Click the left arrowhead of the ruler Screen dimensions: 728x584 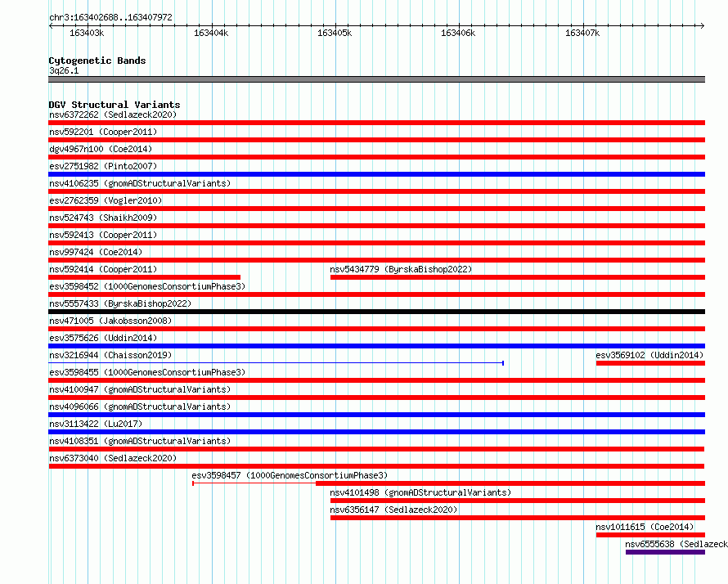pyautogui.click(x=51, y=25)
